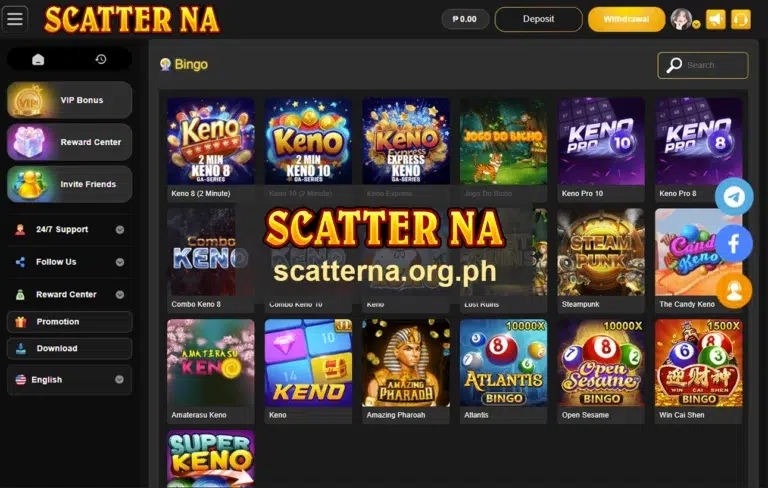Open the English language dropdown
Viewport: 768px width, 488px height.
click(x=70, y=380)
